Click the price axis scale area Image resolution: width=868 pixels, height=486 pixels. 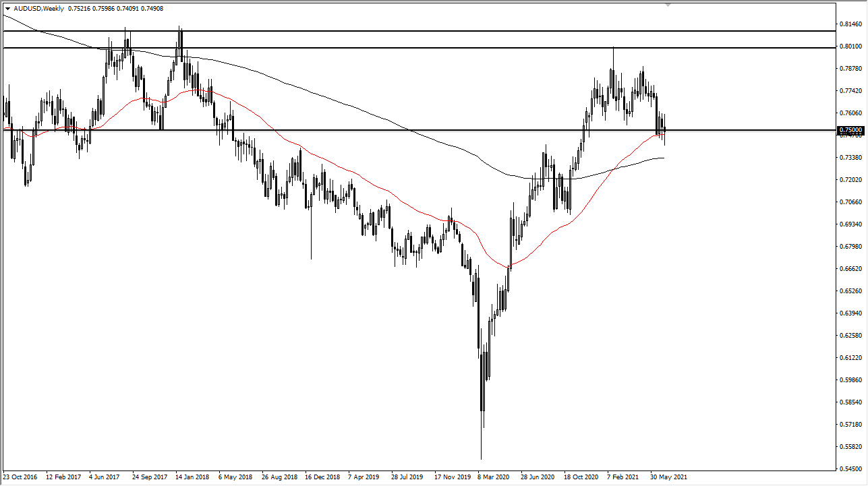(x=851, y=236)
